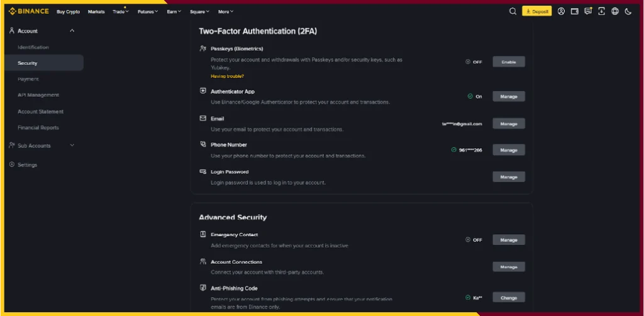
Task: Enable Passkeys with the Enable button
Action: click(x=509, y=62)
